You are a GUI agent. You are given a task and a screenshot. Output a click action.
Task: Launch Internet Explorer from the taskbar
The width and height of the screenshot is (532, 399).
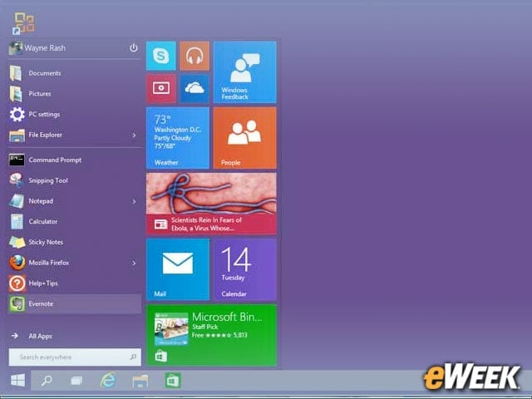coord(108,381)
